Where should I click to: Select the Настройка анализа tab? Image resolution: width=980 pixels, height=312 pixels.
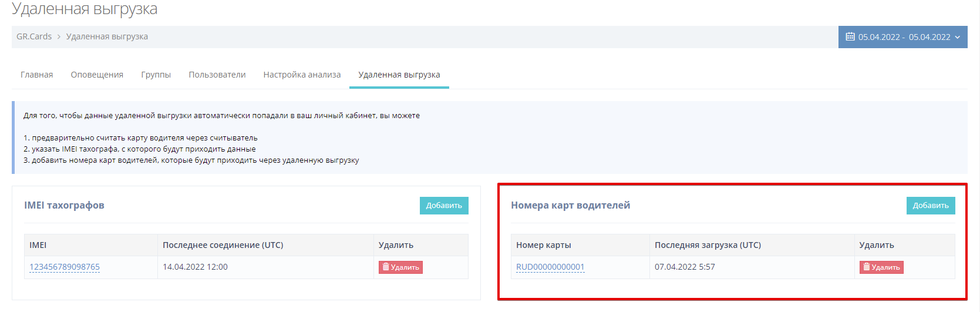302,75
